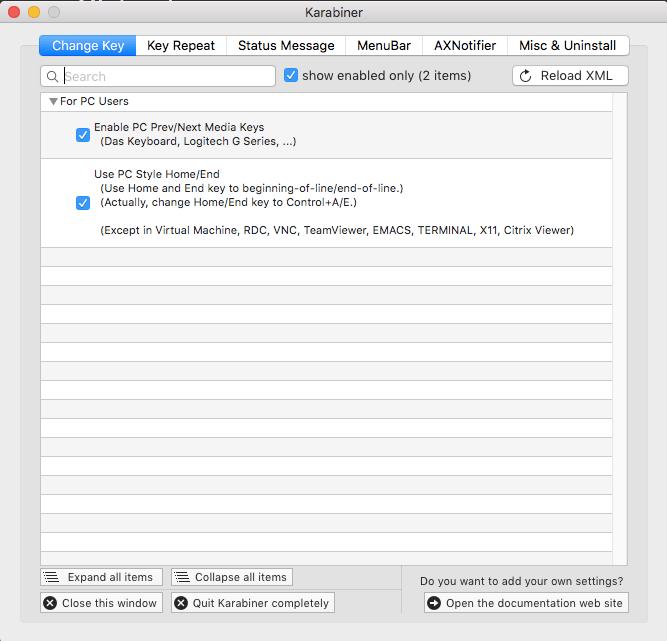The width and height of the screenshot is (667, 641).
Task: Uncheck show enabled only checkbox
Action: tap(291, 75)
